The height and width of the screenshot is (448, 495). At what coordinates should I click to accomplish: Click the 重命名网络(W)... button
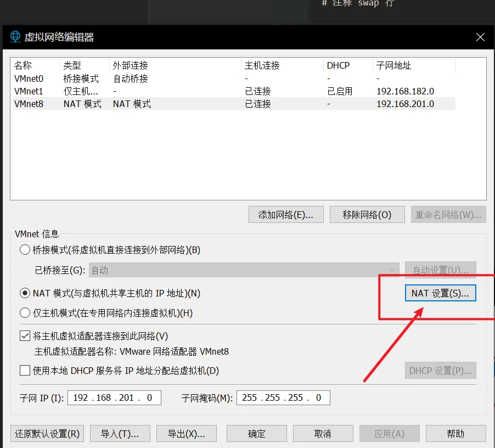pyautogui.click(x=448, y=215)
